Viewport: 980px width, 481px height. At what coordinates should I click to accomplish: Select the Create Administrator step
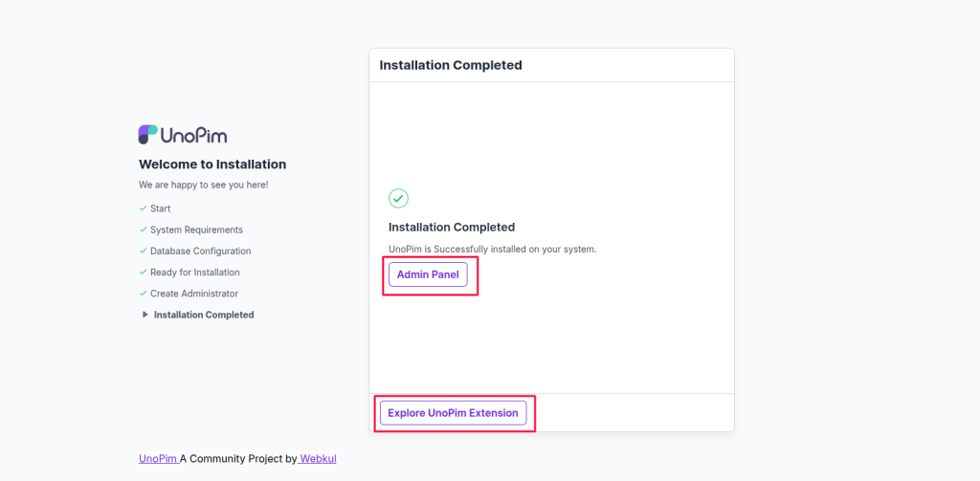tap(194, 293)
